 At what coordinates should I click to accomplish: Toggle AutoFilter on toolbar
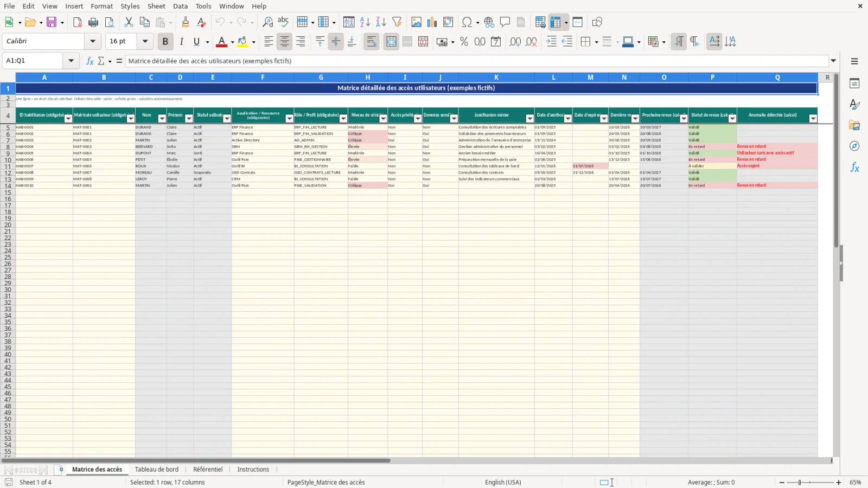(397, 22)
